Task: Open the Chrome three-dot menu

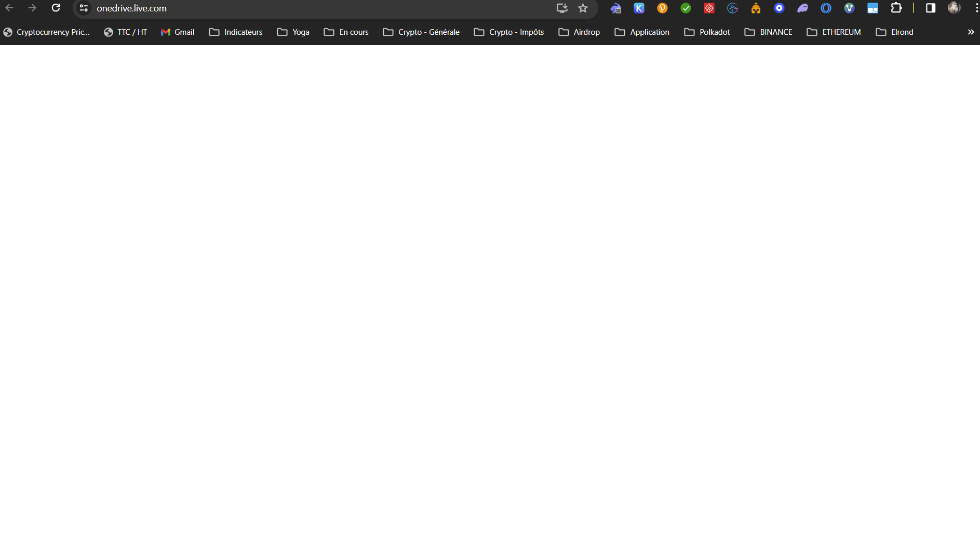Action: click(975, 8)
